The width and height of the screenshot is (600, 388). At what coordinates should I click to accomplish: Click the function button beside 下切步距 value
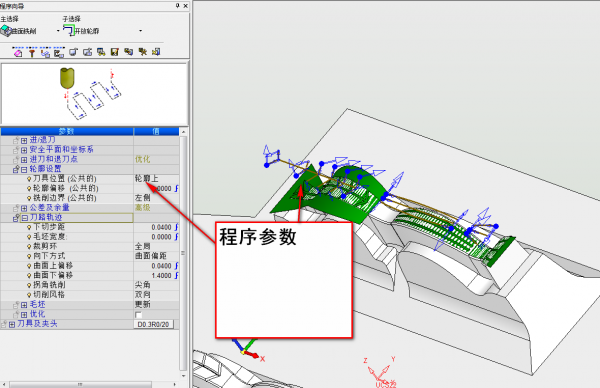tap(176, 227)
